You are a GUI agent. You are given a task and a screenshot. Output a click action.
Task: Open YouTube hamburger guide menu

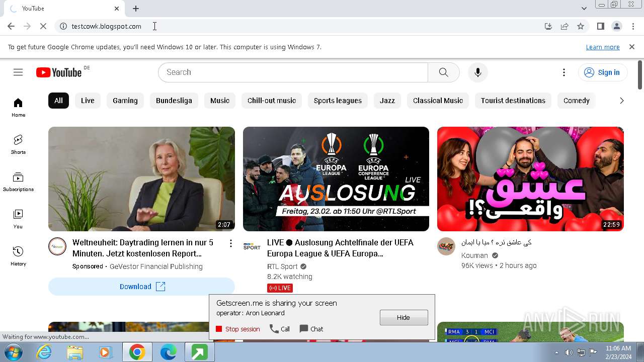point(18,72)
